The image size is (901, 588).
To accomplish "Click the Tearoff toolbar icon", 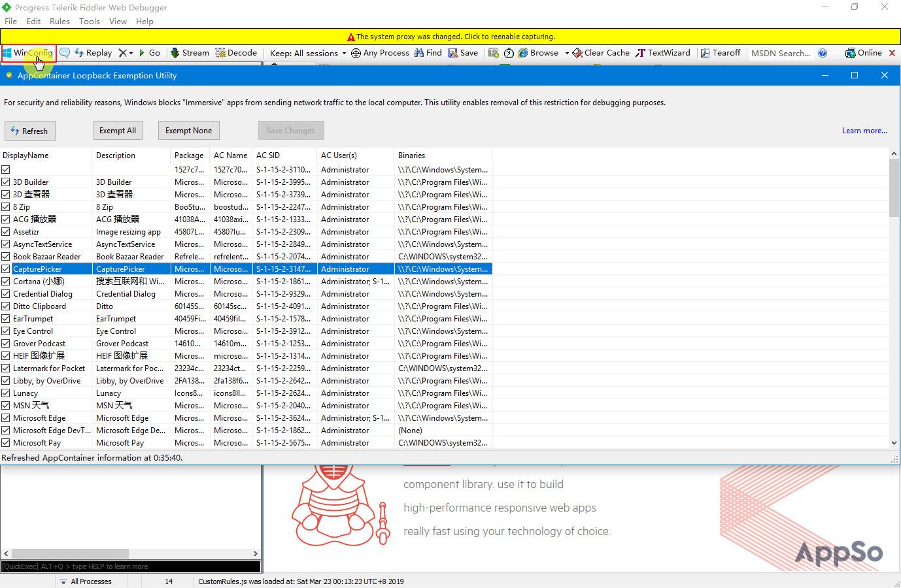I will pyautogui.click(x=705, y=53).
